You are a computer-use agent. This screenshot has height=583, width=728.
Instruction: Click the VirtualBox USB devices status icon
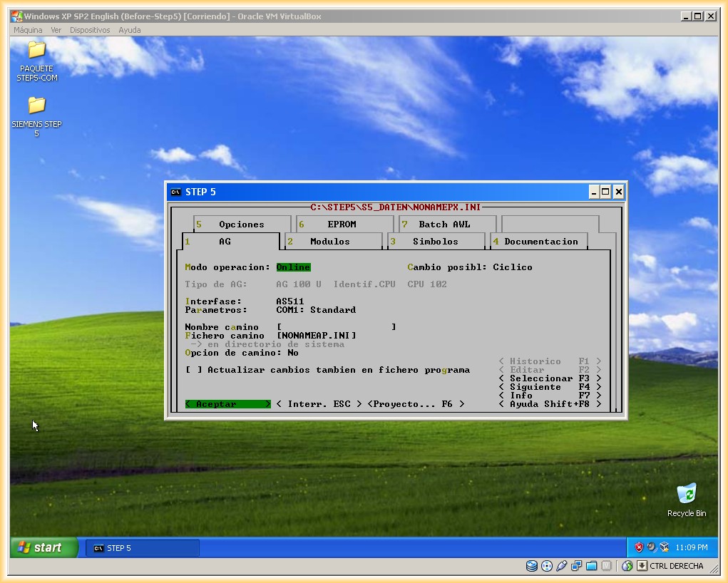click(x=561, y=566)
